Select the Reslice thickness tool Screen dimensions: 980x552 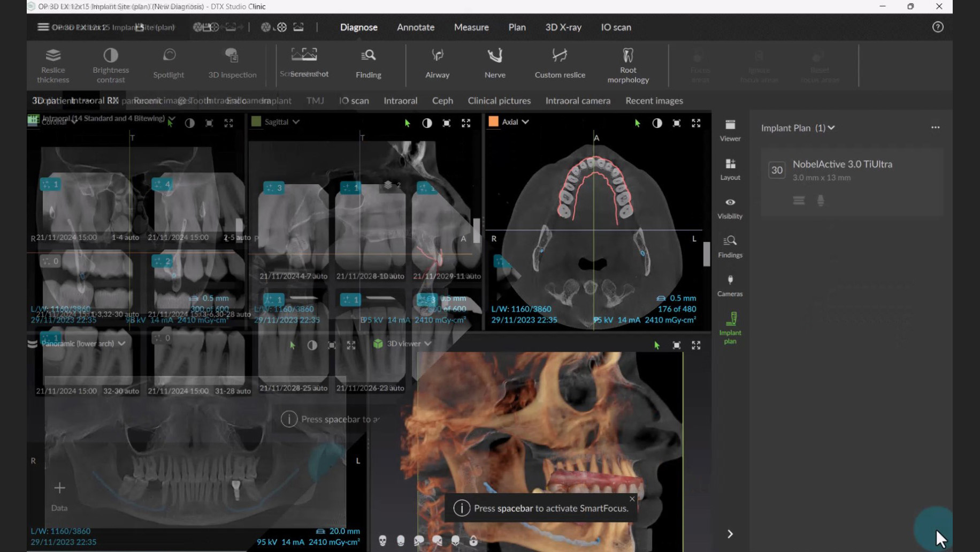(53, 65)
